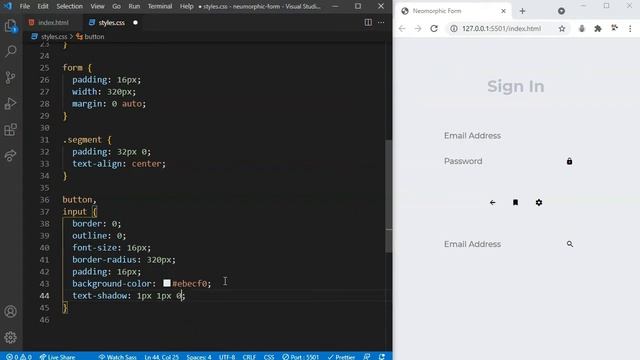Image resolution: width=640 pixels, height=360 pixels.
Task: Open the Run and Debug view
Action: click(11, 104)
